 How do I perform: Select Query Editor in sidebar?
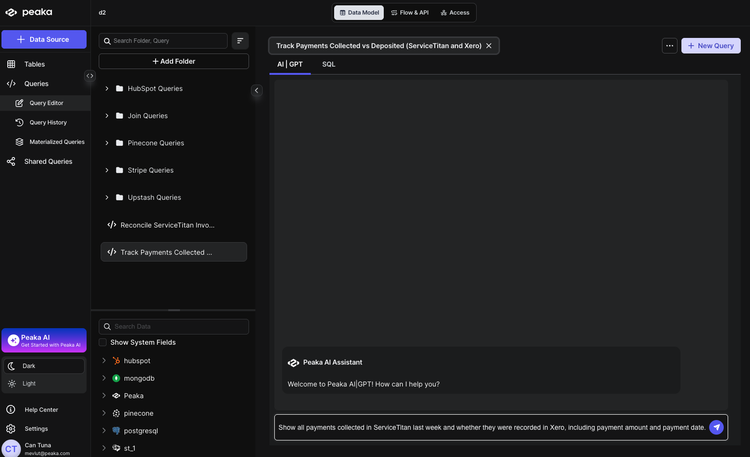coord(46,103)
